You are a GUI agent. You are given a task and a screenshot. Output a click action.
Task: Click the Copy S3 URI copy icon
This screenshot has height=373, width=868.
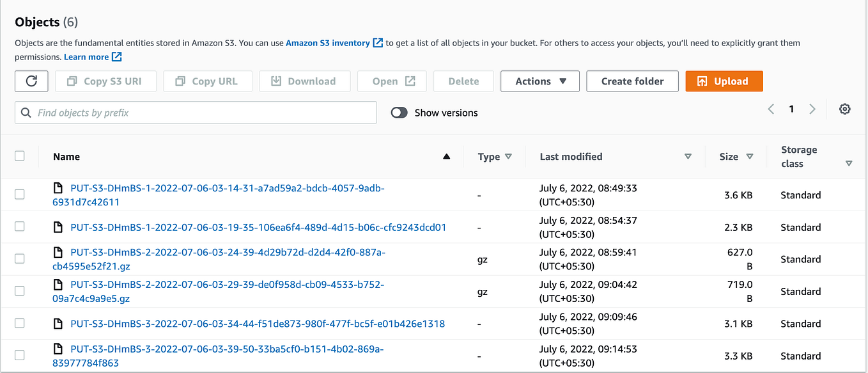coord(72,81)
